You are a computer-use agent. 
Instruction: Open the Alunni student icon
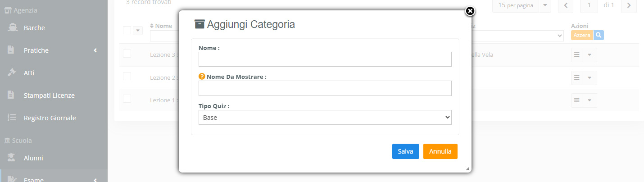tap(12, 158)
